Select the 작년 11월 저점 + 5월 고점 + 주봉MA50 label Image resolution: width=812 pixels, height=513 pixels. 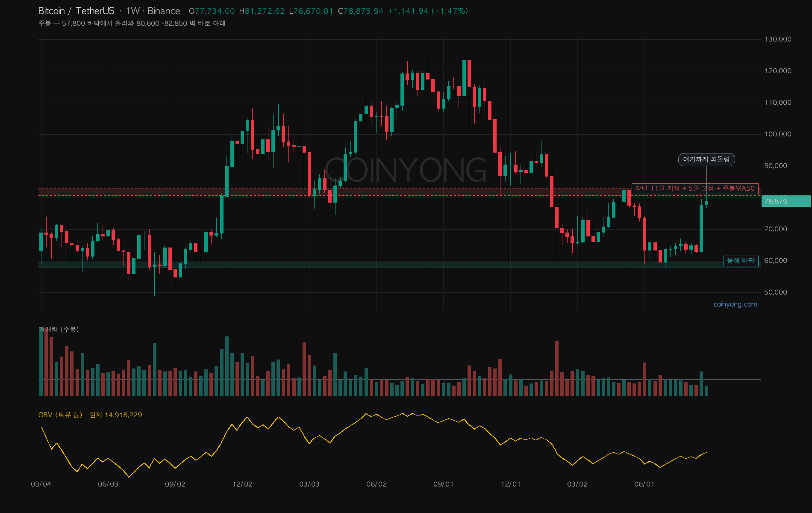[695, 189]
